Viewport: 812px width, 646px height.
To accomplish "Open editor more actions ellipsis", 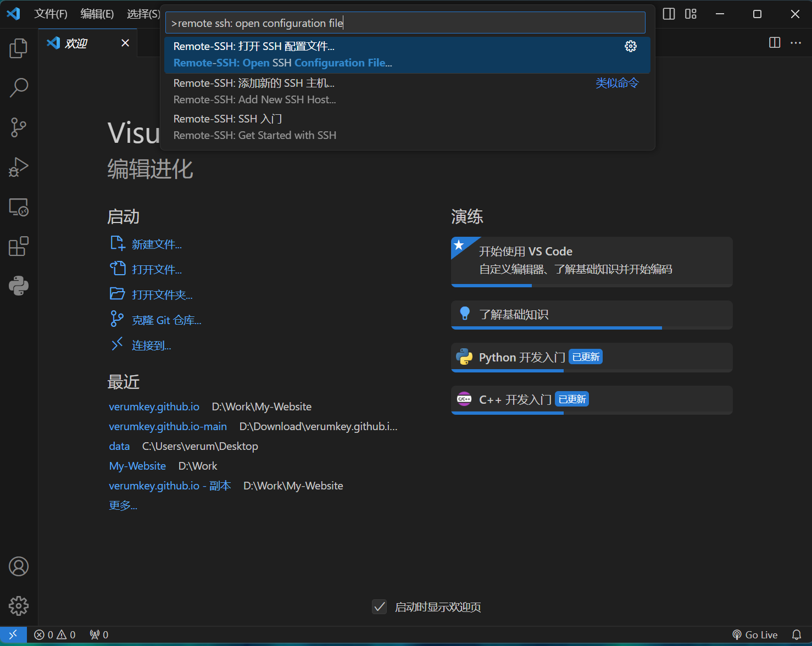I will 796,42.
